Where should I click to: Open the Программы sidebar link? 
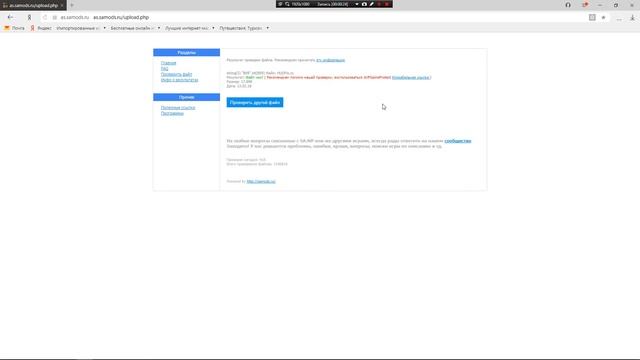click(172, 113)
